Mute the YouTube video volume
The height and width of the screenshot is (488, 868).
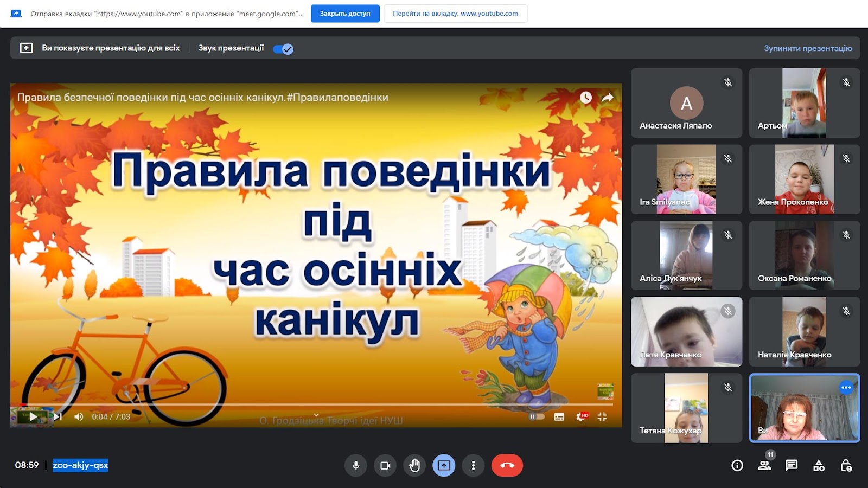(79, 416)
